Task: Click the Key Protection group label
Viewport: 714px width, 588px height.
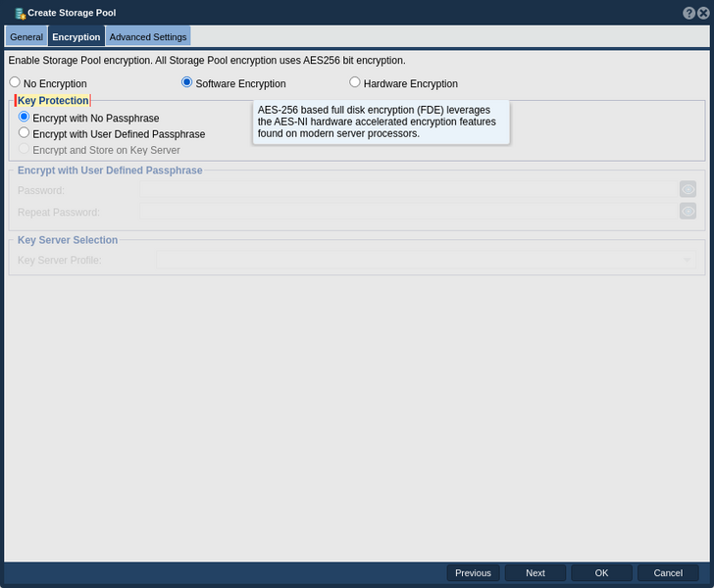Action: coord(53,101)
